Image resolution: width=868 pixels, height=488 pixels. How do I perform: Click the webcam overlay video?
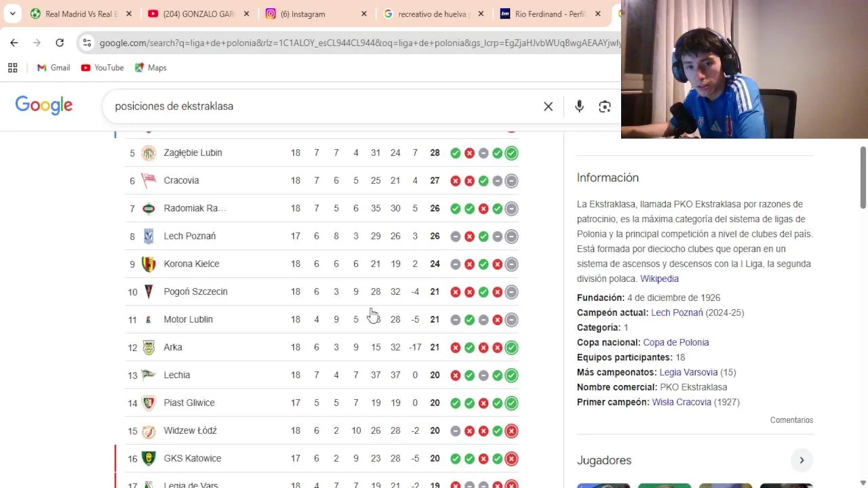(x=745, y=69)
